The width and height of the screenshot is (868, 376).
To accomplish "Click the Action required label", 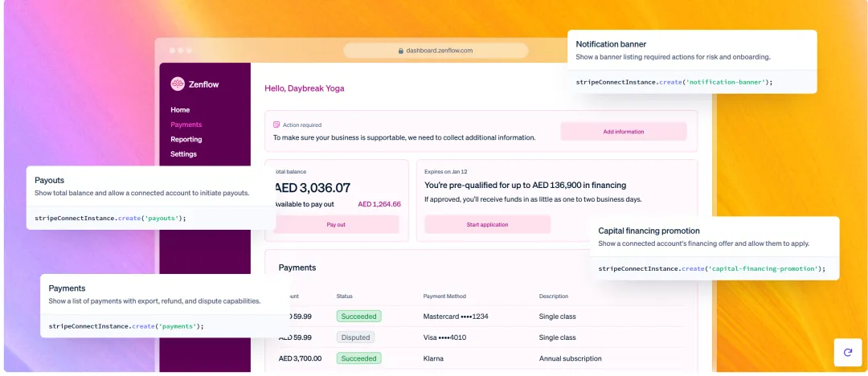I will (x=301, y=125).
